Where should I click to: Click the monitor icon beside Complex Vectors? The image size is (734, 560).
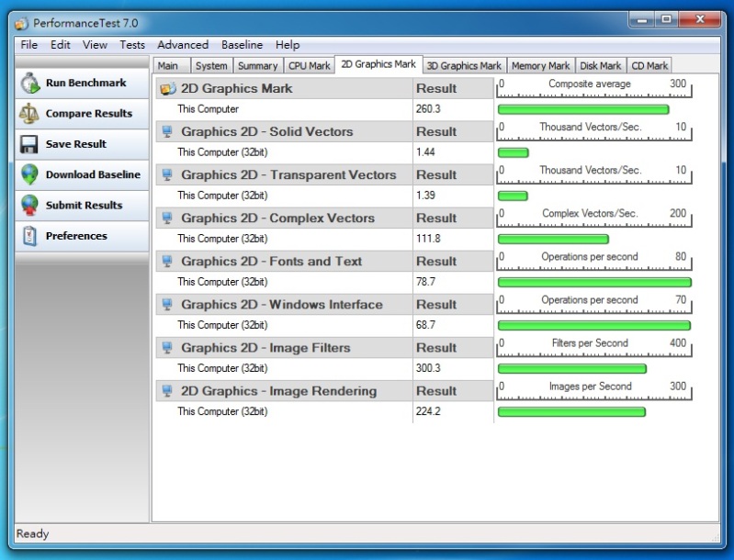167,218
